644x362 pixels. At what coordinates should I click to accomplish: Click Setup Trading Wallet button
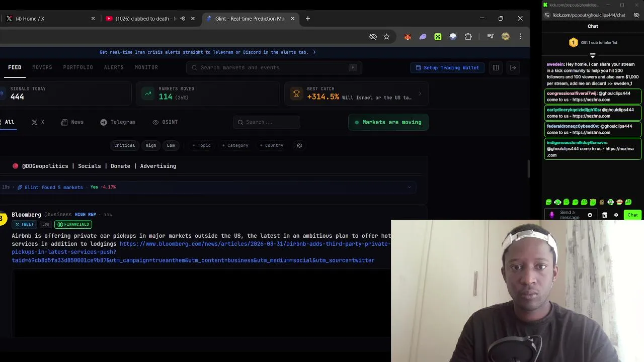pos(447,67)
